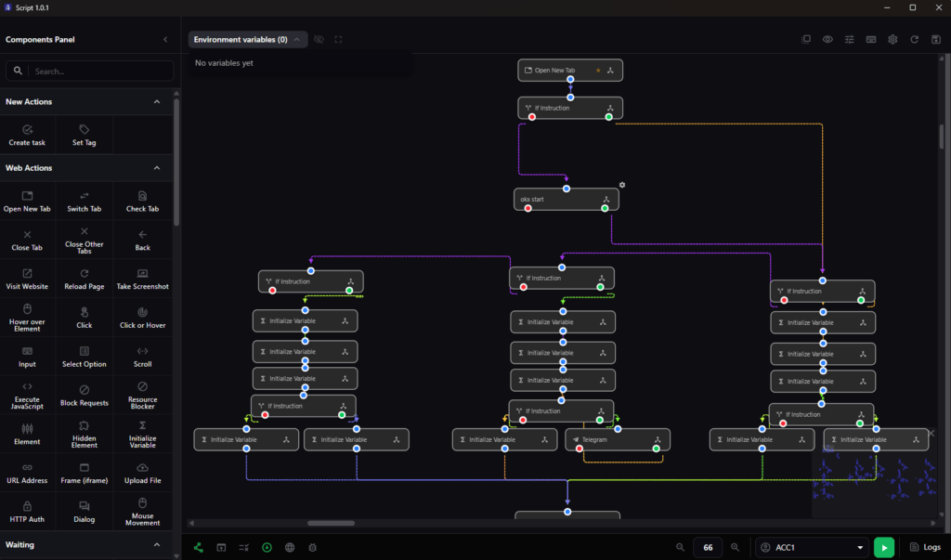Viewport: 951px width, 560px height.
Task: Pick the Hover over Element action
Action: coord(27,318)
